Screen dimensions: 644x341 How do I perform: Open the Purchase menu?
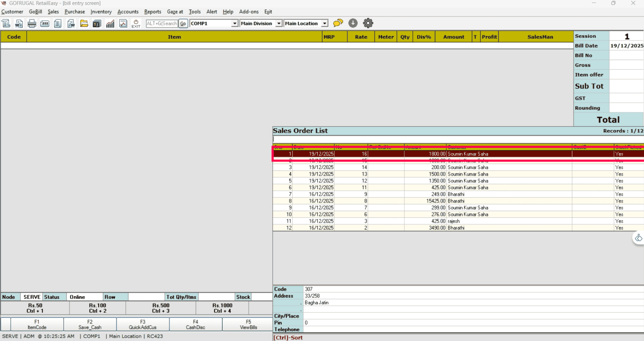pyautogui.click(x=74, y=12)
